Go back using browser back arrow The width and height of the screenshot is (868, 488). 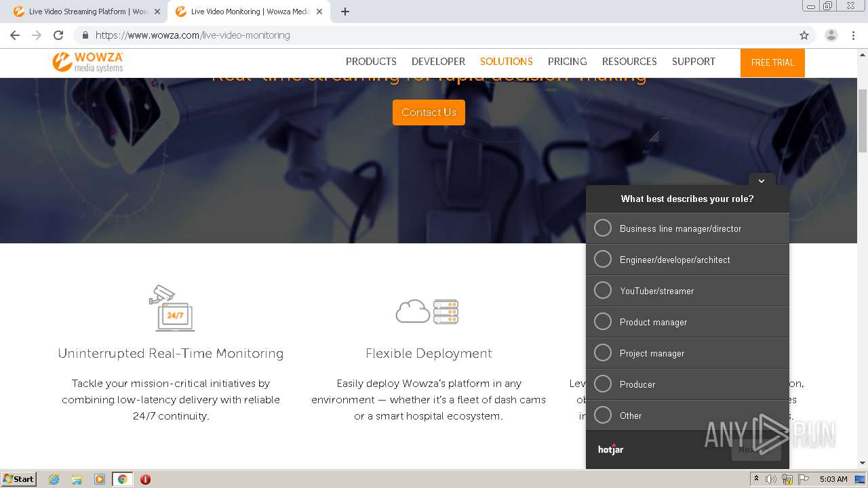(x=15, y=35)
